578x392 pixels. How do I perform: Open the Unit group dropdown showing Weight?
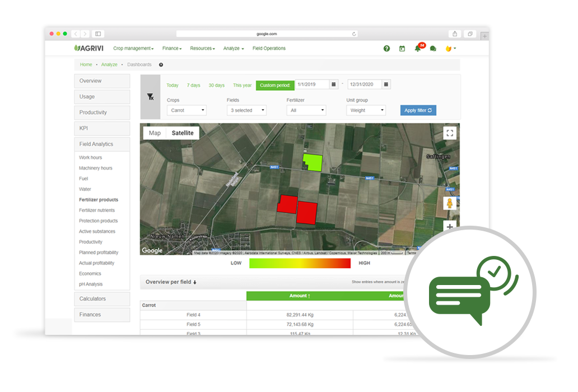click(x=366, y=110)
